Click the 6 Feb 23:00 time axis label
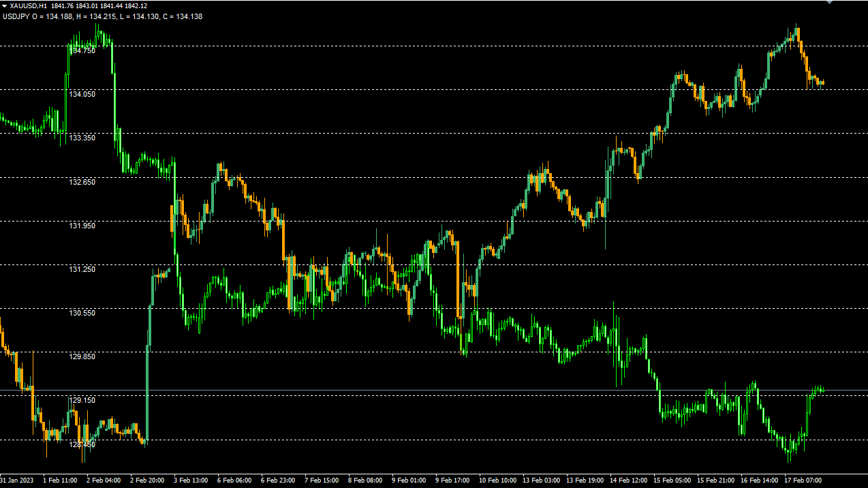This screenshot has width=868, height=488. tap(278, 481)
